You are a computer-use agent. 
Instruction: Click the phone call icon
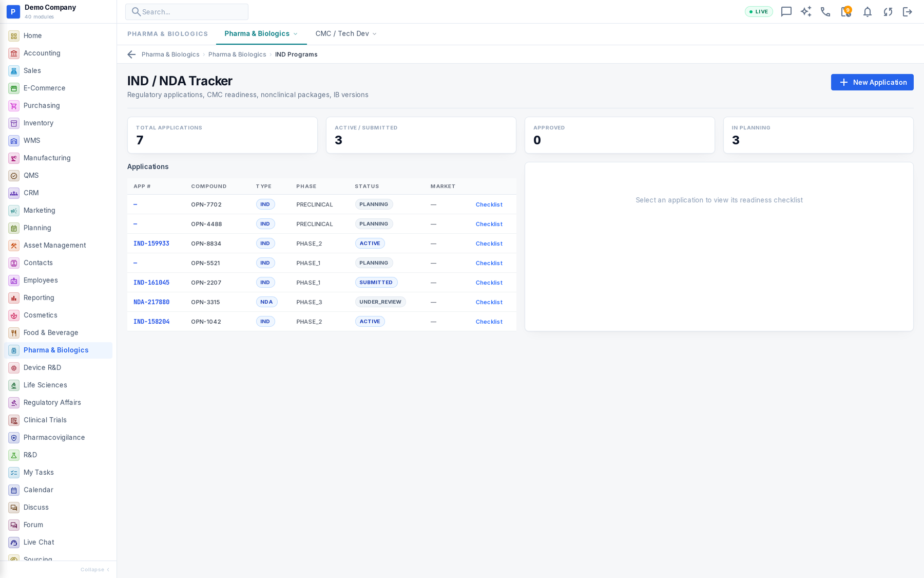coord(825,12)
